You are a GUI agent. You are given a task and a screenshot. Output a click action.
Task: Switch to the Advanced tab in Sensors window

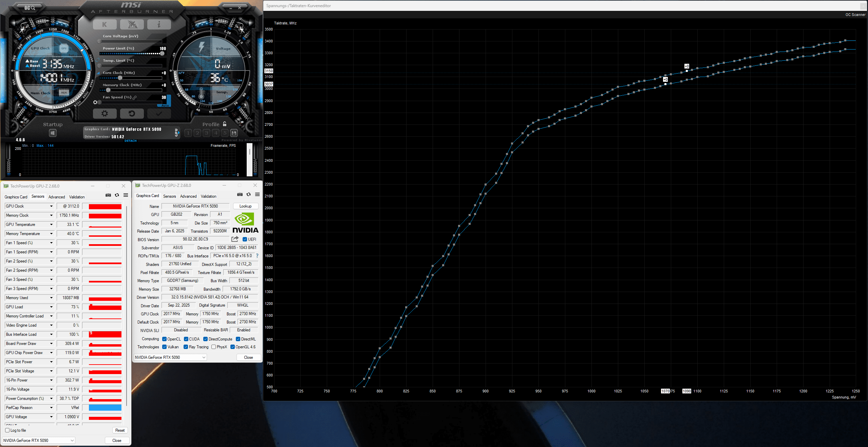pos(57,197)
